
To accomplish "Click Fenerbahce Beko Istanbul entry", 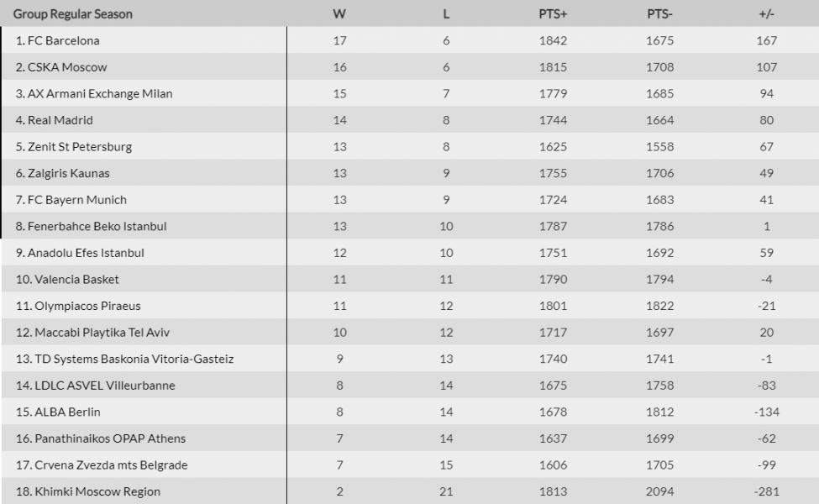I will click(x=97, y=226).
